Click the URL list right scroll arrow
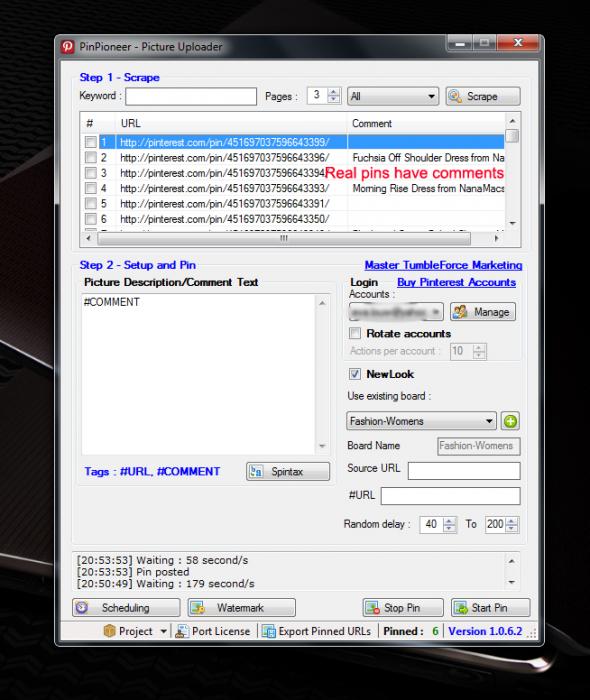Image resolution: width=590 pixels, height=700 pixels. pyautogui.click(x=496, y=238)
